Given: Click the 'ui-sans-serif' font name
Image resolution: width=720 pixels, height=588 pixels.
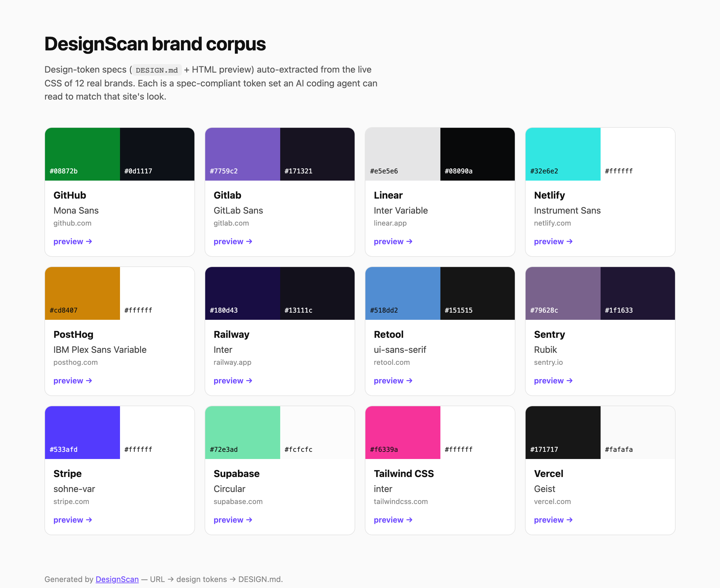Looking at the screenshot, I should tap(400, 350).
